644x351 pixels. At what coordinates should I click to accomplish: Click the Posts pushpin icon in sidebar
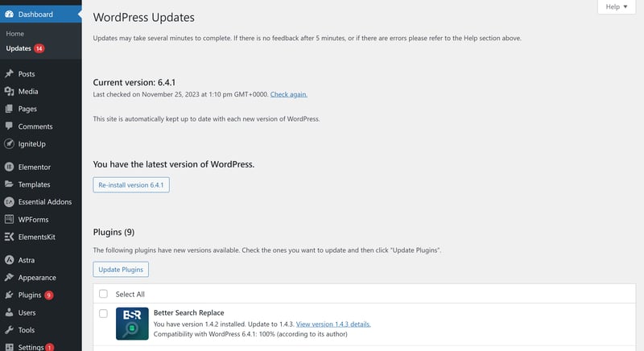tap(9, 74)
